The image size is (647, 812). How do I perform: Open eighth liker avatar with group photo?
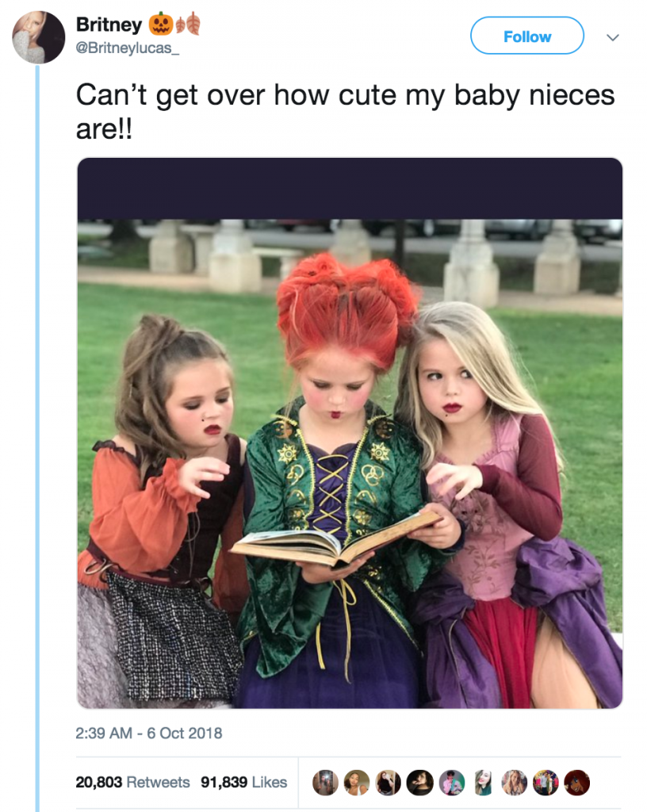(x=546, y=783)
